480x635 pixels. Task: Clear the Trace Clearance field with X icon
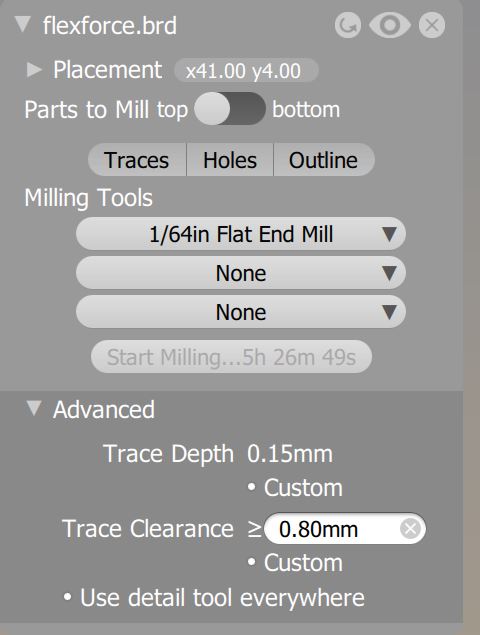click(x=410, y=529)
